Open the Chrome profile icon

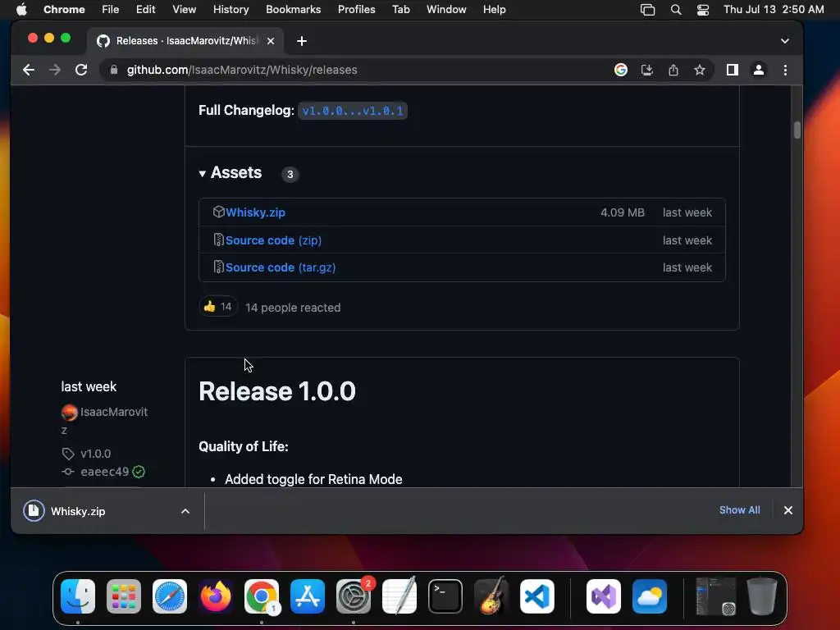tap(759, 70)
